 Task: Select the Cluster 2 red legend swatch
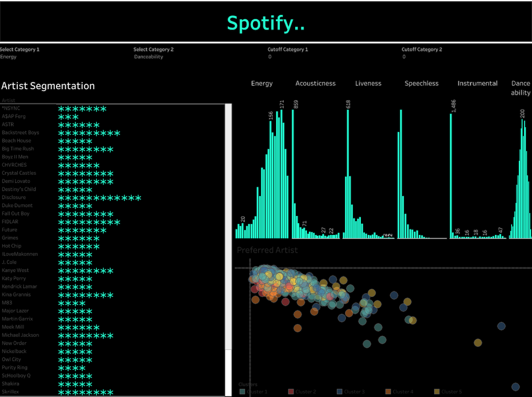(x=291, y=392)
